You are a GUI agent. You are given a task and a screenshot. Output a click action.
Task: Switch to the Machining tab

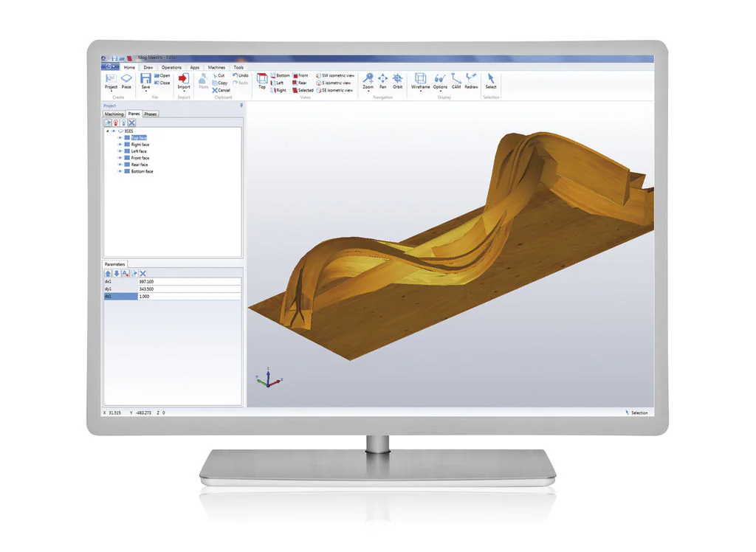(x=114, y=114)
